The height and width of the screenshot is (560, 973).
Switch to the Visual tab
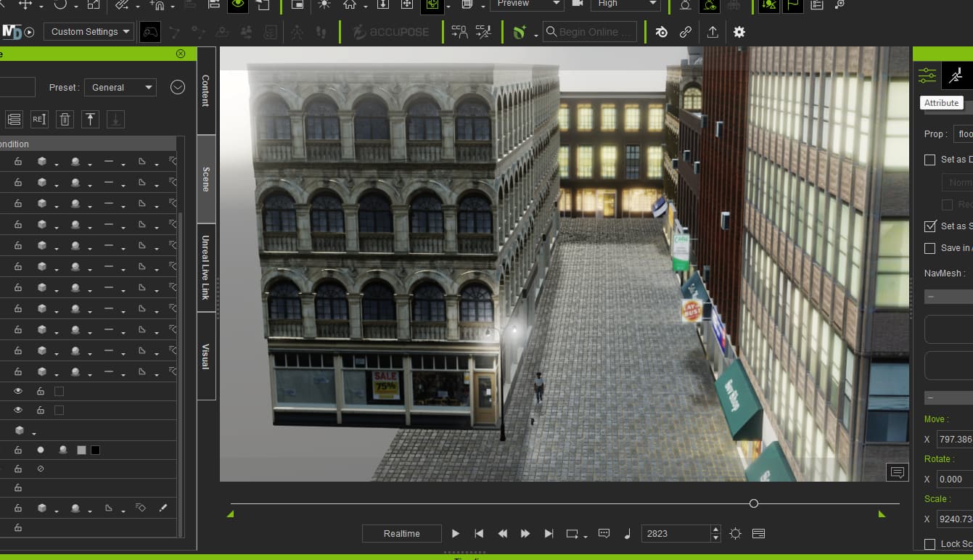pyautogui.click(x=206, y=356)
